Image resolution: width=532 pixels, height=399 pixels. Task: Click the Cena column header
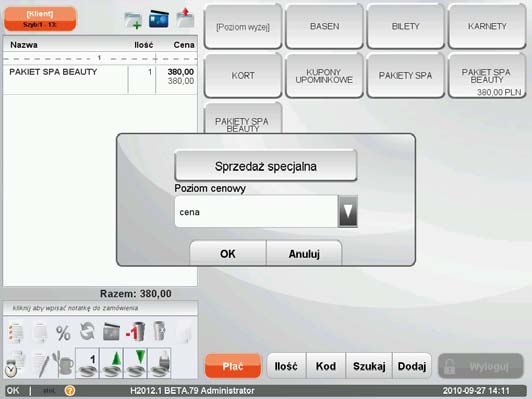[x=184, y=45]
